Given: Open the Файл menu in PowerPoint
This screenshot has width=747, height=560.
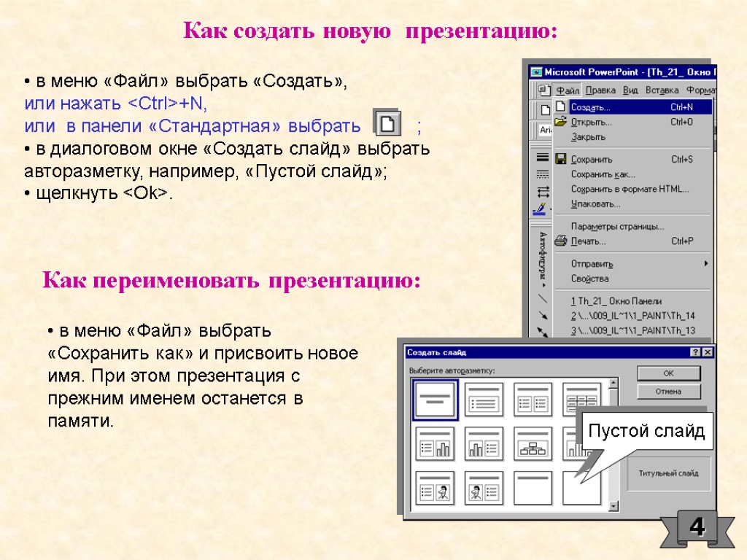Looking at the screenshot, I should (x=568, y=90).
